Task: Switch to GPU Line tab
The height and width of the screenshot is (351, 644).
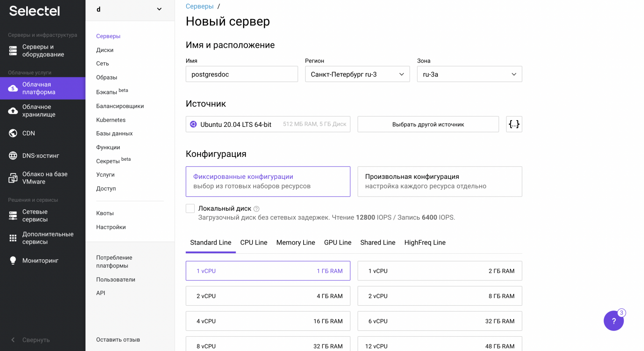Action: coord(338,243)
